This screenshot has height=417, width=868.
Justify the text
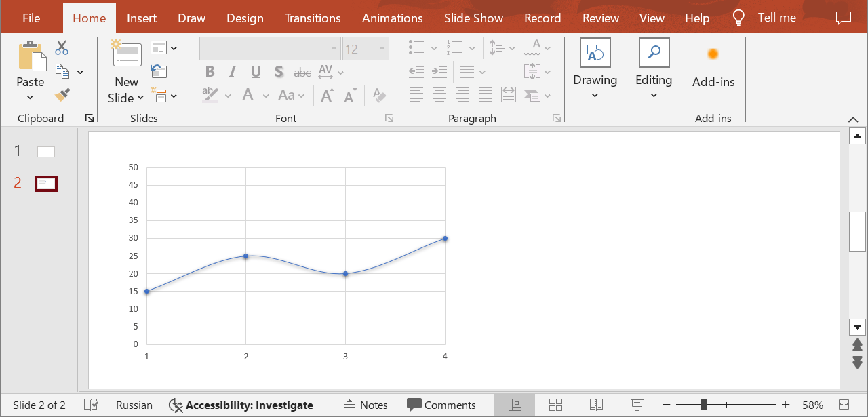point(486,95)
